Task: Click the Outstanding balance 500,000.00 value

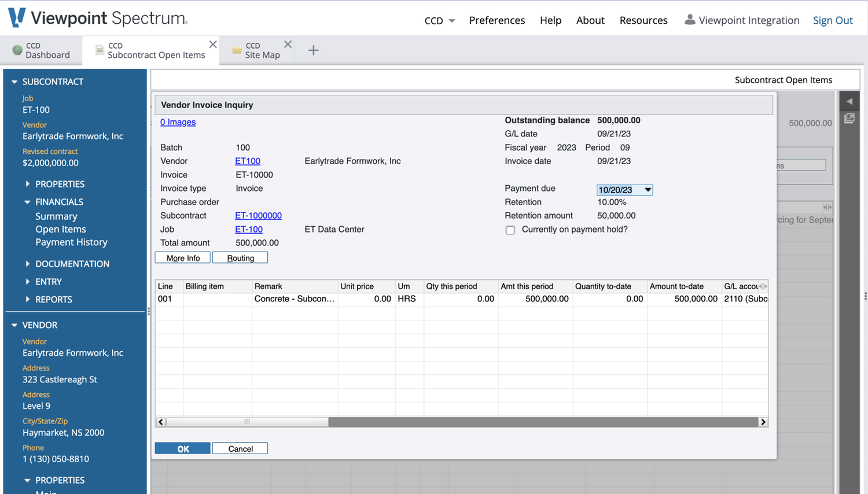Action: tap(619, 120)
